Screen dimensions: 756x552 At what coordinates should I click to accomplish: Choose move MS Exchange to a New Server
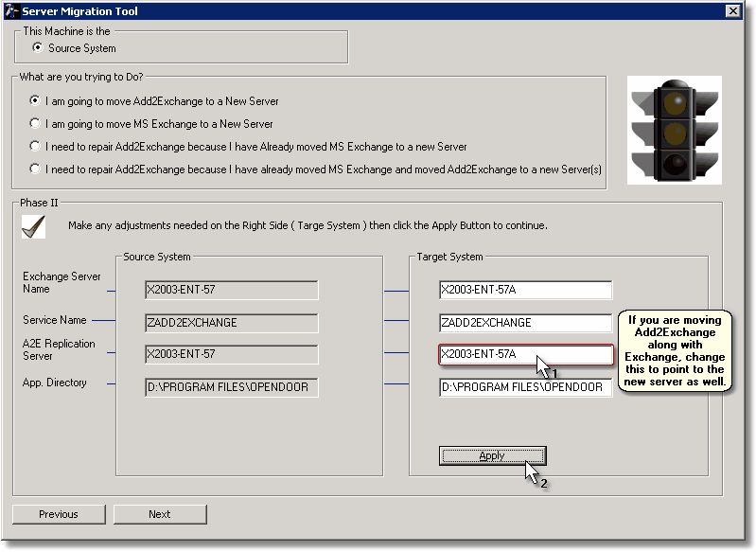point(35,123)
